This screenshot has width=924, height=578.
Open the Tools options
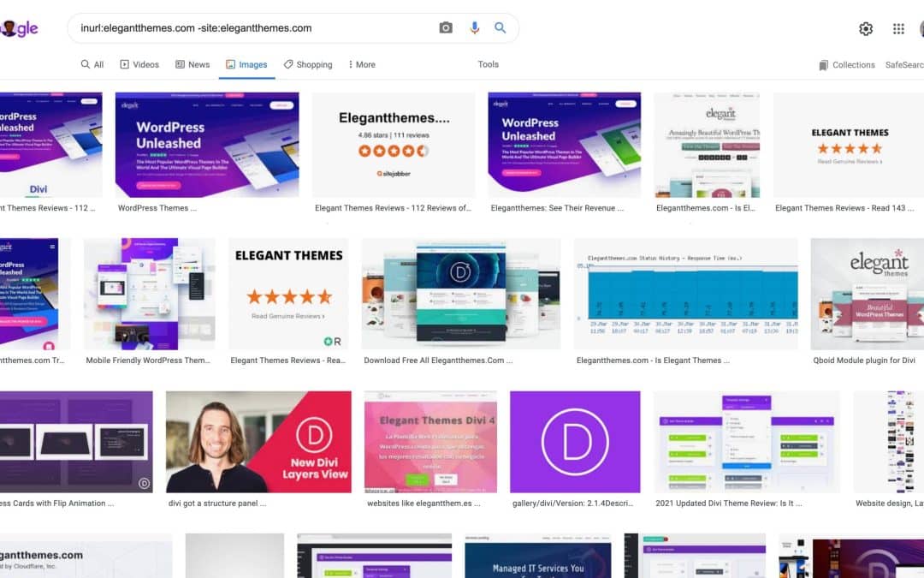[488, 64]
